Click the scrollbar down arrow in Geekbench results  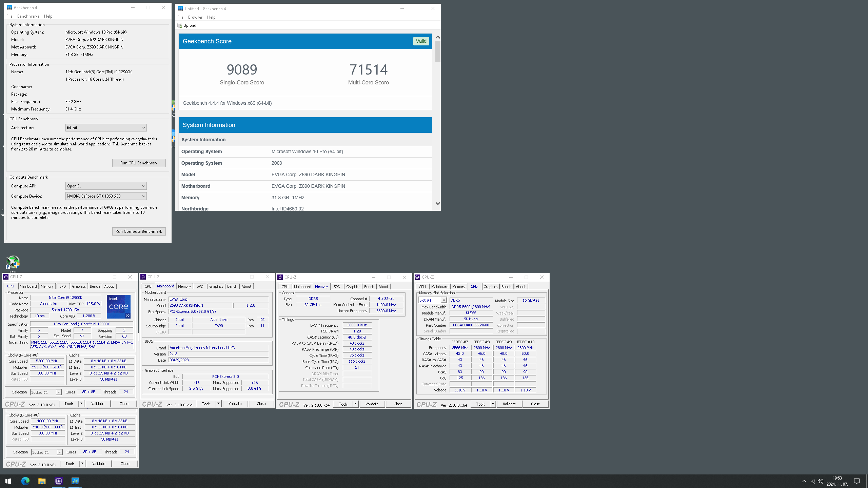438,204
